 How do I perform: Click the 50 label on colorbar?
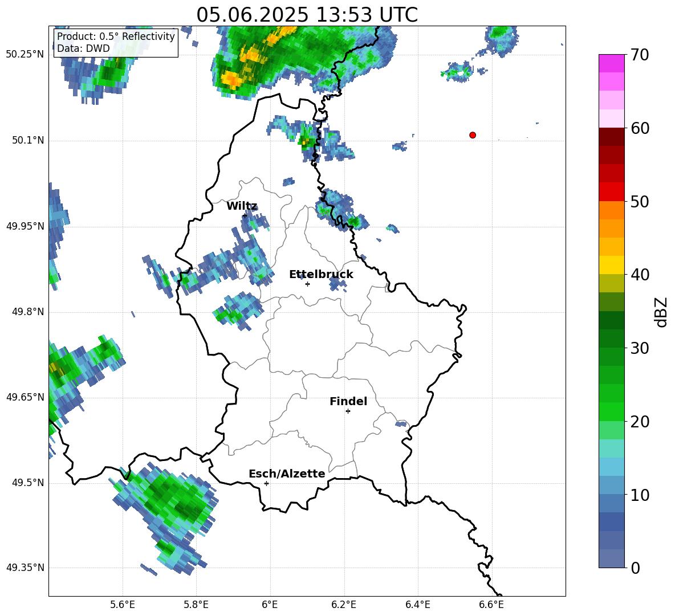click(640, 202)
